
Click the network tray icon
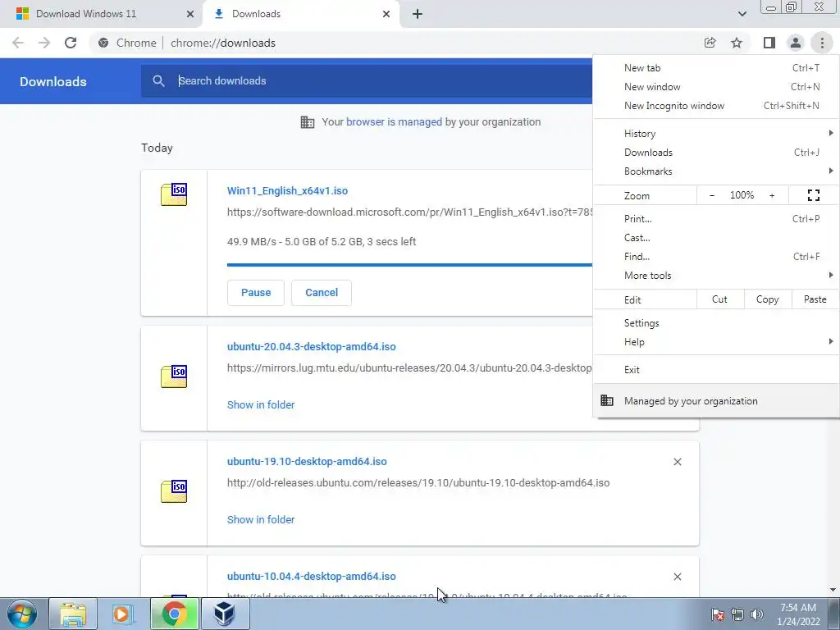pos(737,614)
